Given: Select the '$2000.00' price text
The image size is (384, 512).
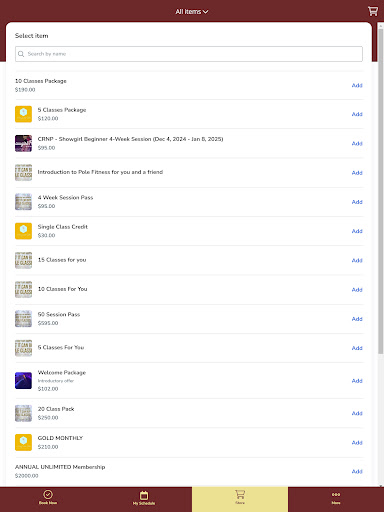Looking at the screenshot, I should pos(27,476).
